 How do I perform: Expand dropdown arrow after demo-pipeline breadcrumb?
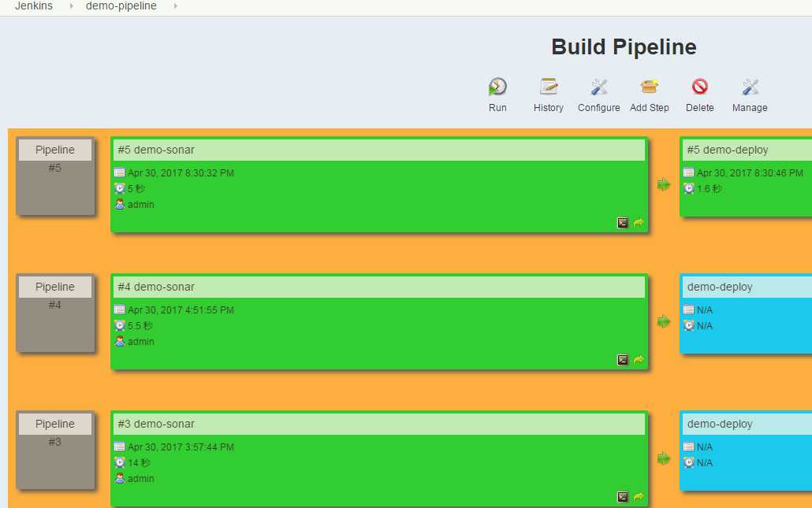point(176,6)
